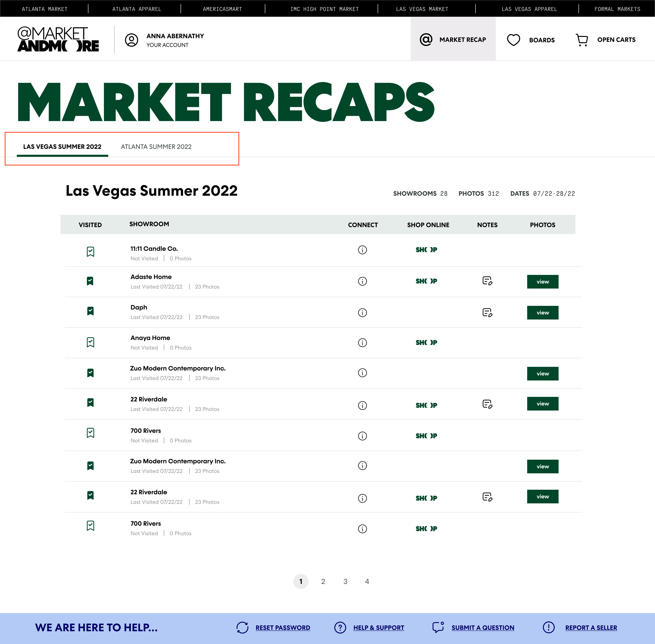Image resolution: width=655 pixels, height=644 pixels.
Task: Toggle visited bookmark for 11:11 Candle Co.
Action: [x=90, y=252]
